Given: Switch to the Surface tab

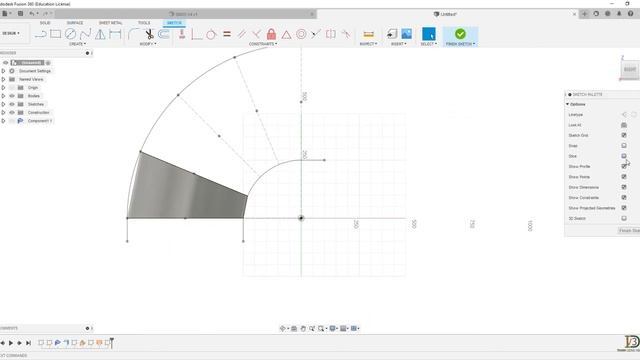Looking at the screenshot, I should [x=75, y=23].
